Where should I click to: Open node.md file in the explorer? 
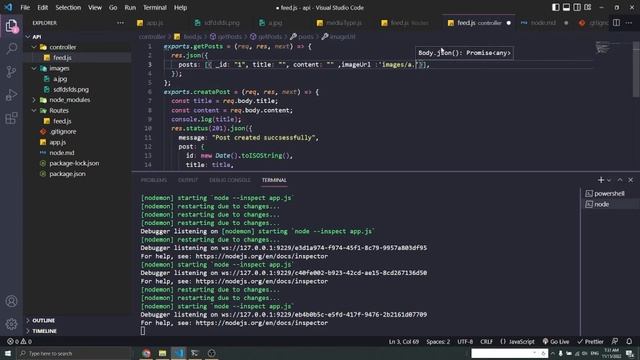coord(77,153)
